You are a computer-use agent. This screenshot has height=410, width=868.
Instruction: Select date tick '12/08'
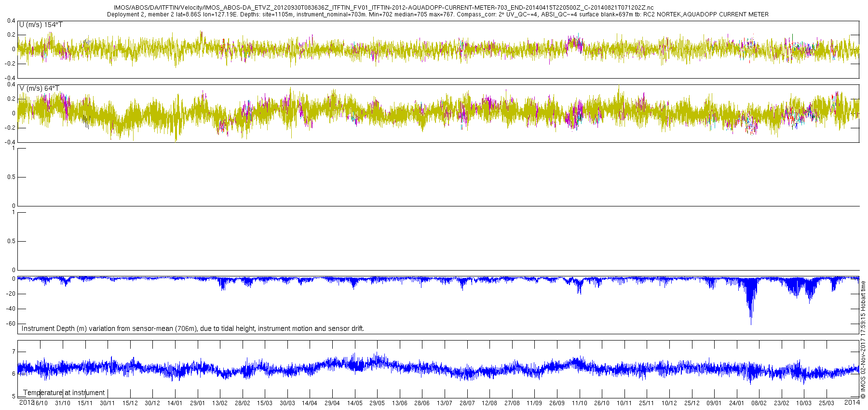click(489, 403)
